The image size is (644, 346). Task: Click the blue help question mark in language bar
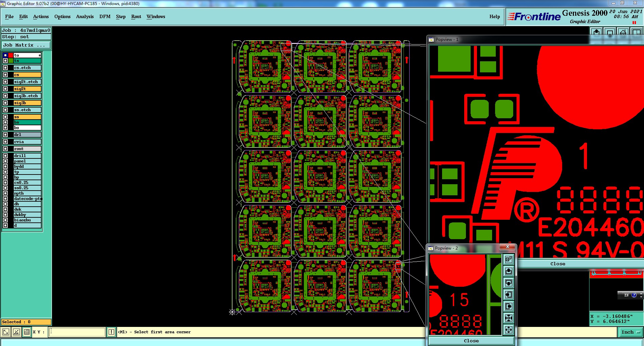[634, 295]
